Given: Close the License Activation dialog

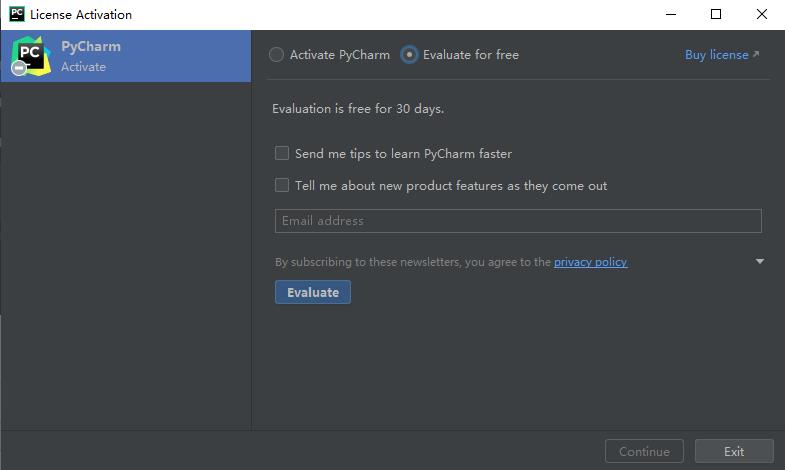Looking at the screenshot, I should pyautogui.click(x=762, y=14).
